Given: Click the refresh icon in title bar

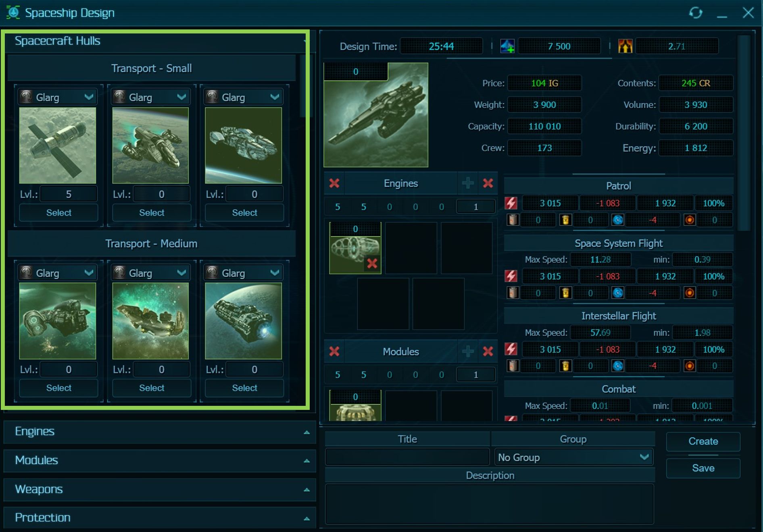Looking at the screenshot, I should point(696,13).
